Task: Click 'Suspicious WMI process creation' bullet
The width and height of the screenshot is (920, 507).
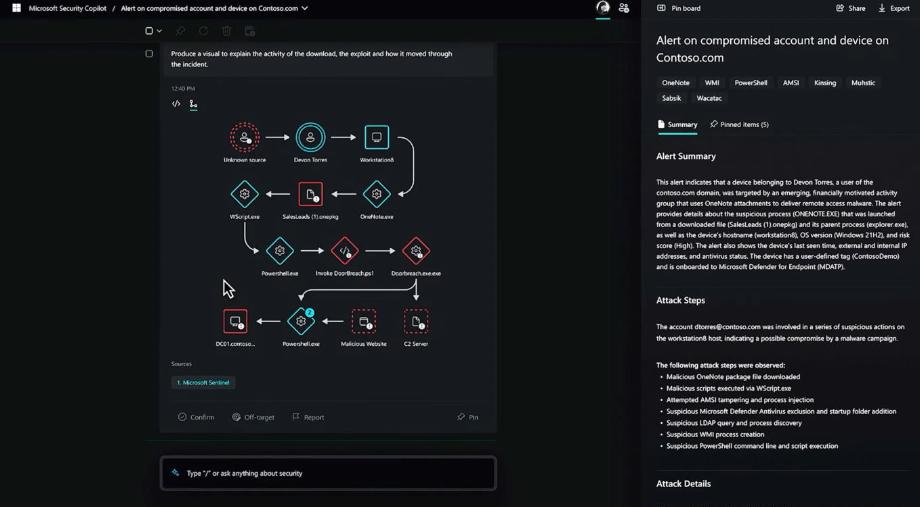Action: (x=715, y=434)
